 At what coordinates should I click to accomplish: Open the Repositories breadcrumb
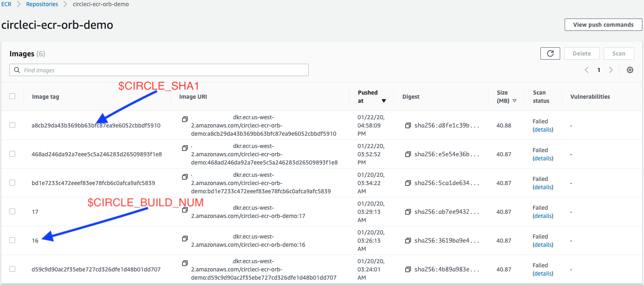42,4
